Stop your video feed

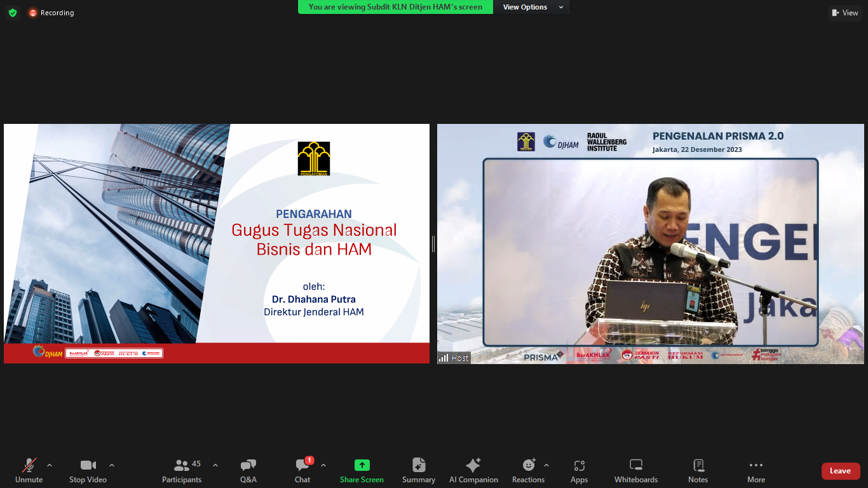coord(88,470)
